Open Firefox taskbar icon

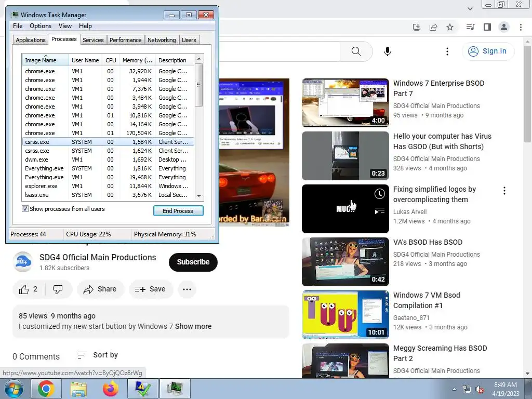coord(111,389)
